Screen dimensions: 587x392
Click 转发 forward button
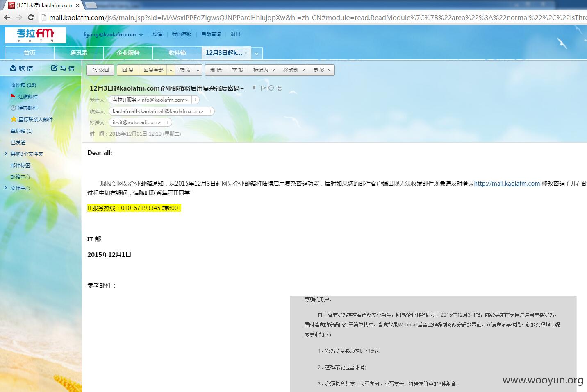[x=185, y=70]
